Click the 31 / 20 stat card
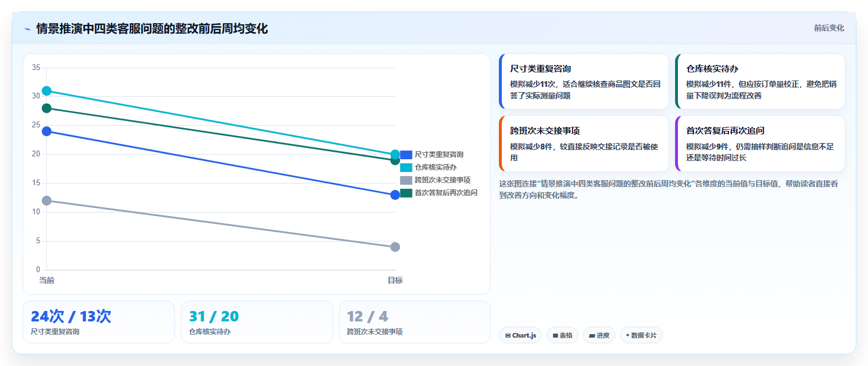Image resolution: width=868 pixels, height=366 pixels. coord(257,322)
